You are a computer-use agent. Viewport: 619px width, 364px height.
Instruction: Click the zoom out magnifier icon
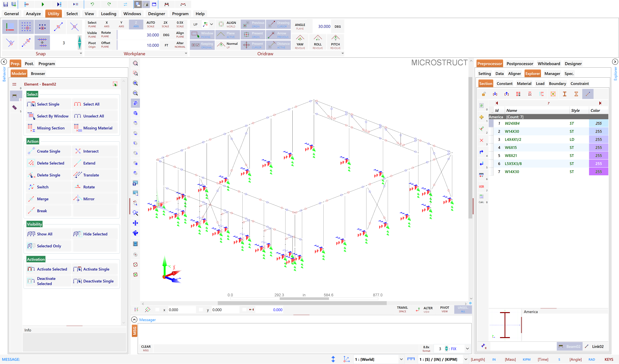pos(135,93)
